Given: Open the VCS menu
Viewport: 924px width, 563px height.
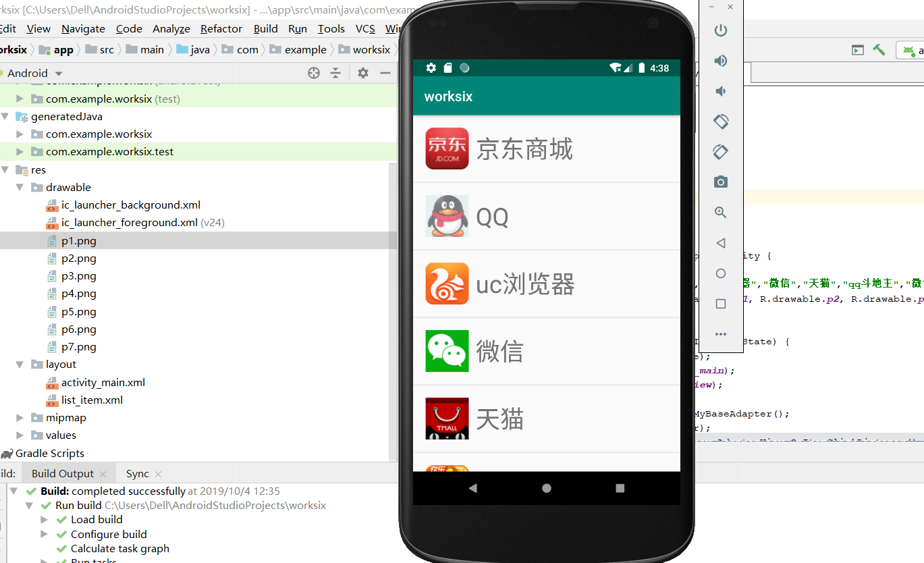Looking at the screenshot, I should pos(365,28).
